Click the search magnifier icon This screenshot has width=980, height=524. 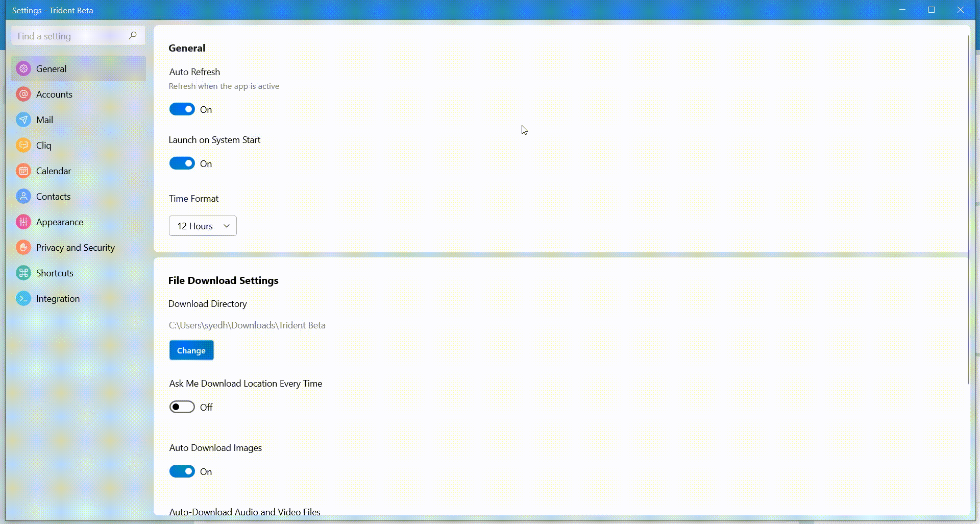[x=133, y=36]
